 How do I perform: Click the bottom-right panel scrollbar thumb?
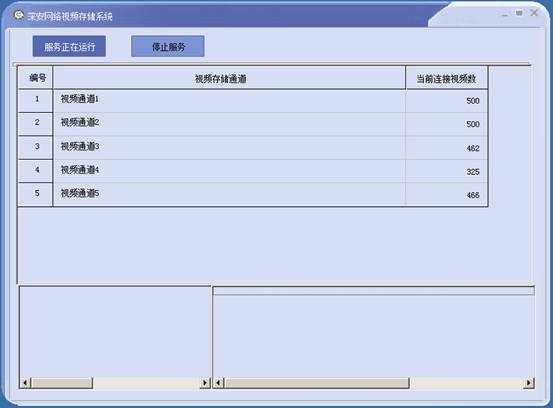click(x=317, y=383)
